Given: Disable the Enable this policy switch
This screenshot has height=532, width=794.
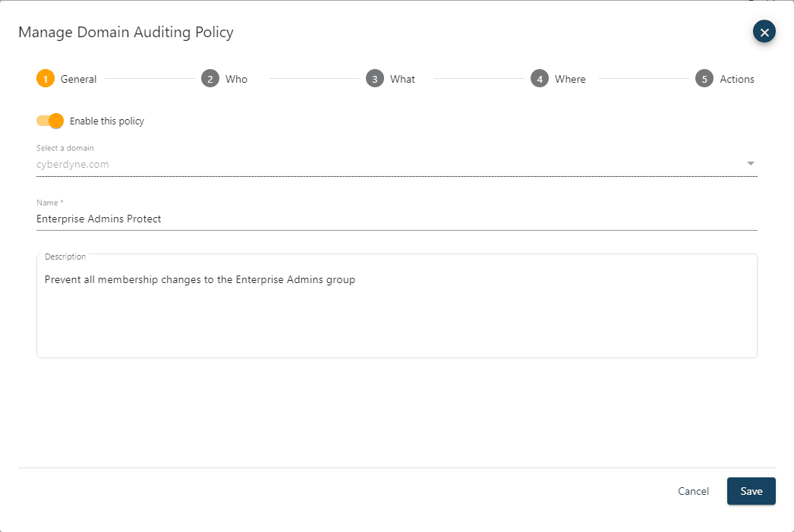Looking at the screenshot, I should (50, 121).
